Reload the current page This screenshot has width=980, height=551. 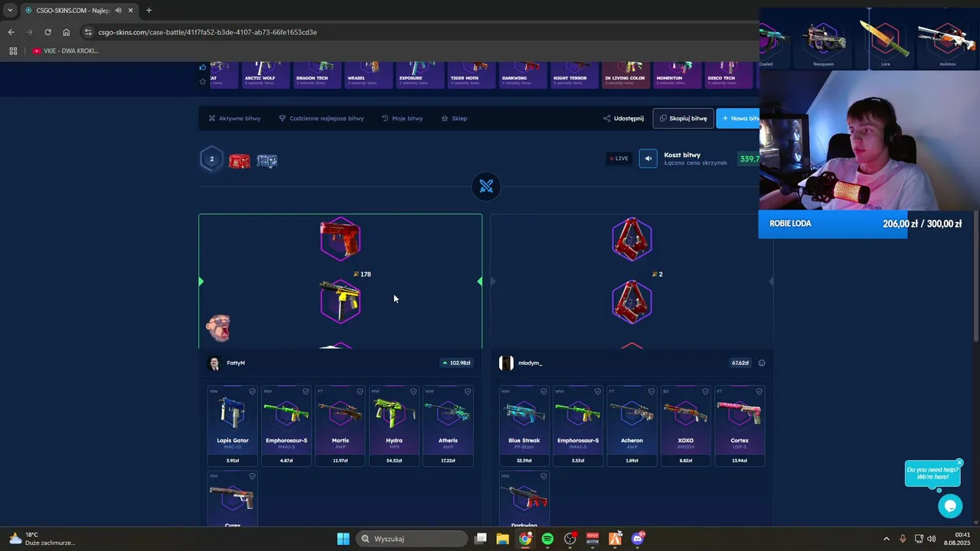[47, 32]
